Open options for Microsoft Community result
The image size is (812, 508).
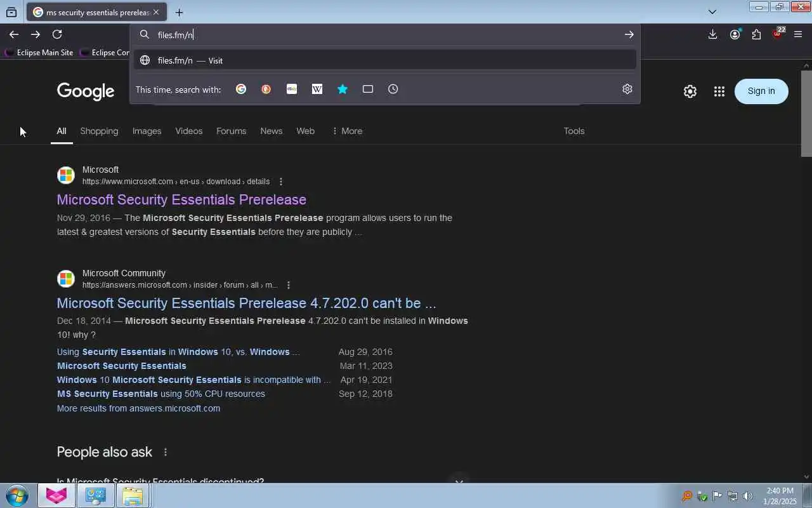289,285
